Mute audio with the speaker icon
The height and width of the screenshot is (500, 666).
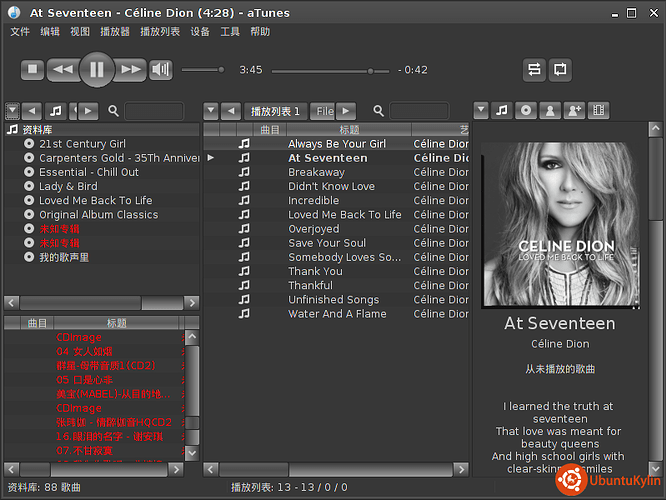click(161, 69)
